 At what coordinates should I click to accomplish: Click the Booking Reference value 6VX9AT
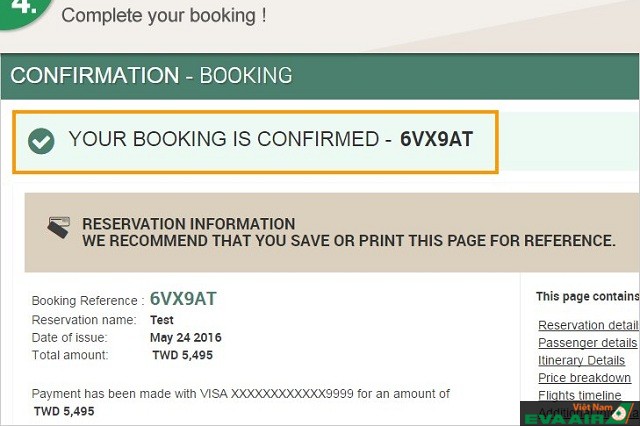183,299
